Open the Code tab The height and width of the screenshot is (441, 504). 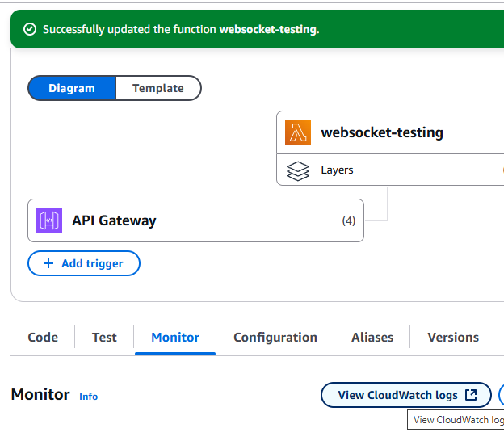[43, 337]
